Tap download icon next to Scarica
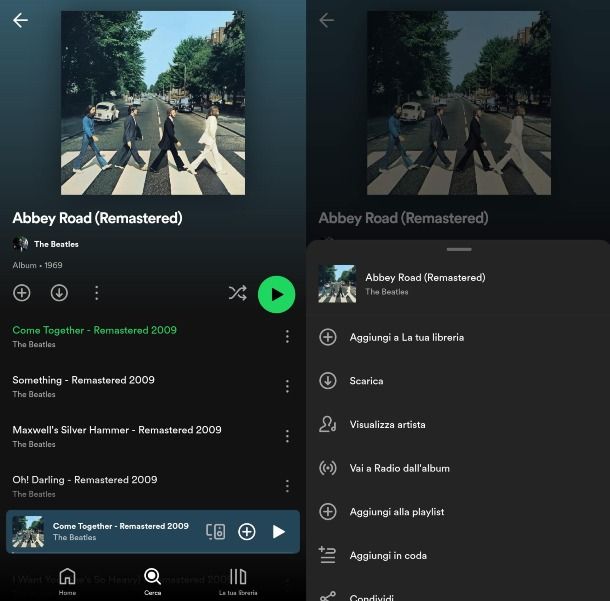The image size is (610, 601). (328, 381)
